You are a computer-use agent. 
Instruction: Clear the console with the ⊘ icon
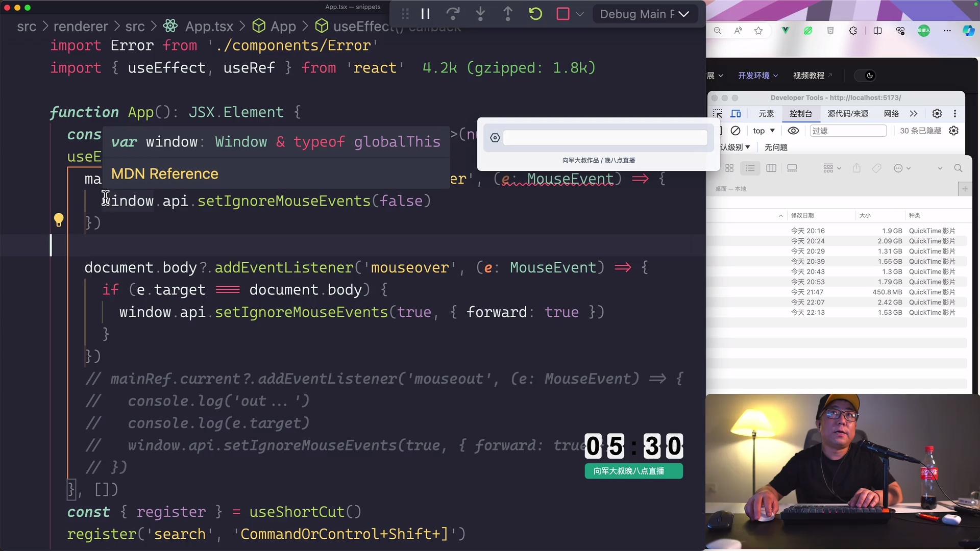736,131
